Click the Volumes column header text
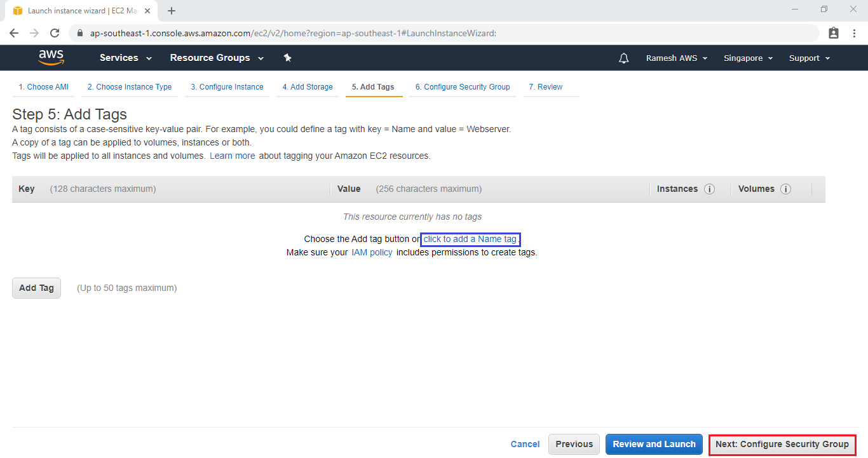The height and width of the screenshot is (458, 868). pos(756,189)
